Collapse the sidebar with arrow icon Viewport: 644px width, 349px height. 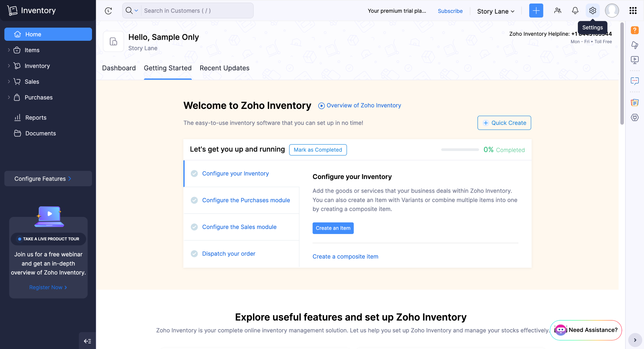pyautogui.click(x=87, y=341)
